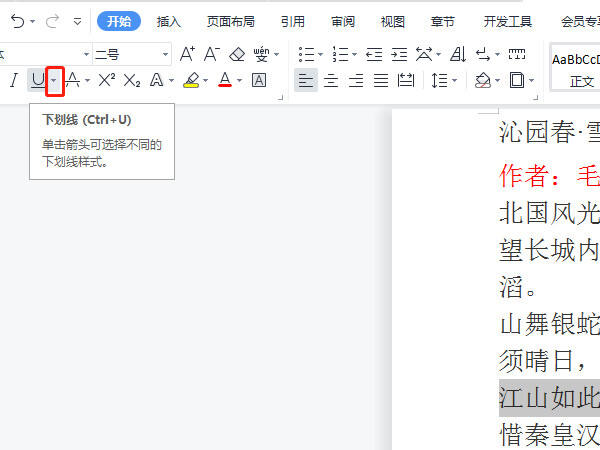Open the strikethrough options dropdown arrow
Viewport: 600px width, 450px height.
[x=87, y=80]
